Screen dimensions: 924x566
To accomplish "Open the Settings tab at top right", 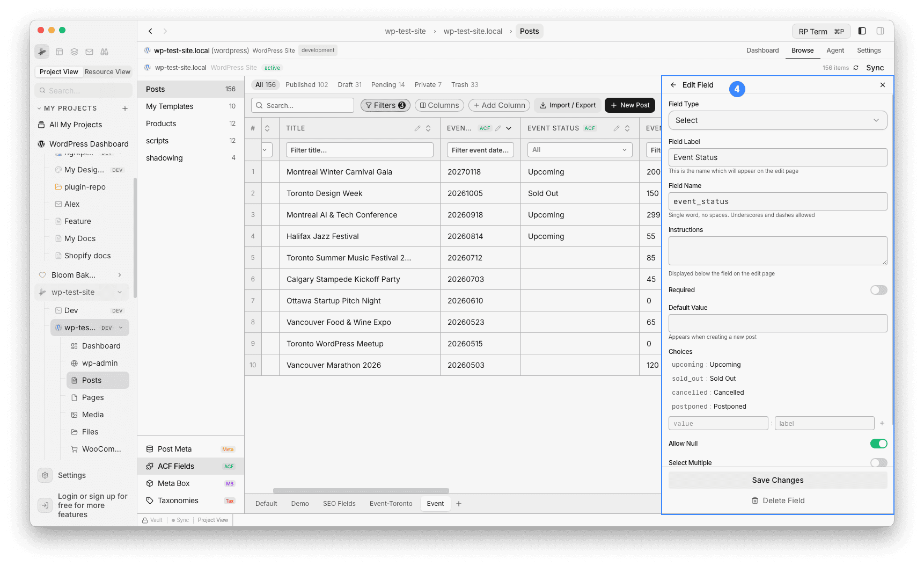I will click(x=869, y=50).
